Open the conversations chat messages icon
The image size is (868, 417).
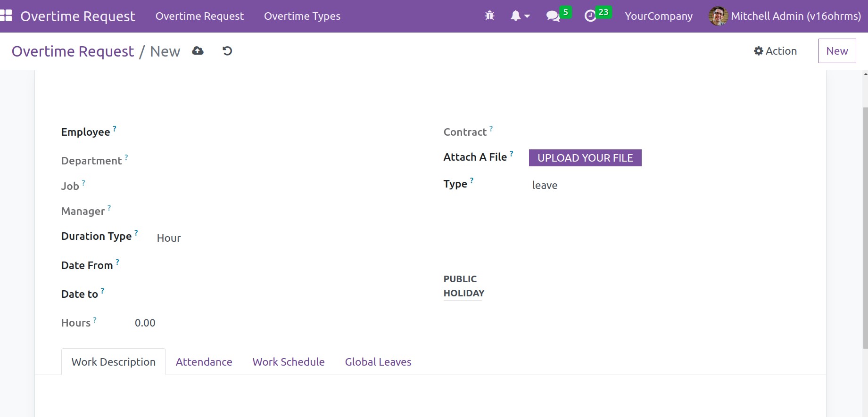coord(553,16)
